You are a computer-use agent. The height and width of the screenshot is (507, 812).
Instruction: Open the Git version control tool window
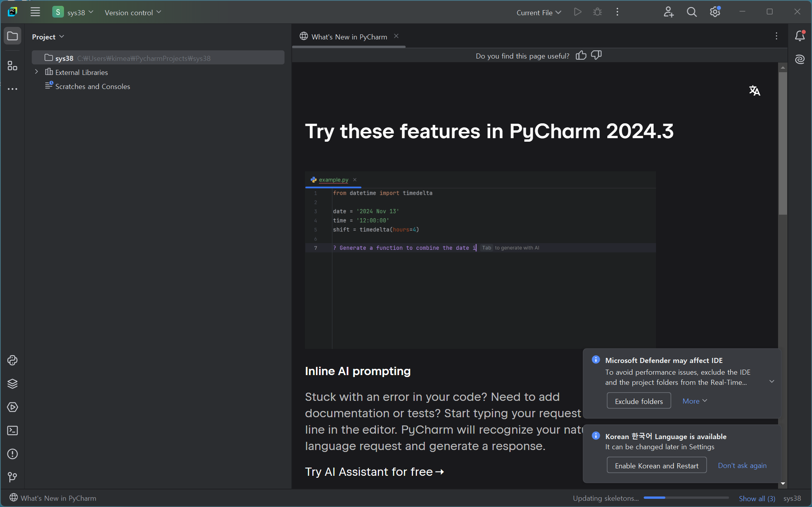point(12,477)
